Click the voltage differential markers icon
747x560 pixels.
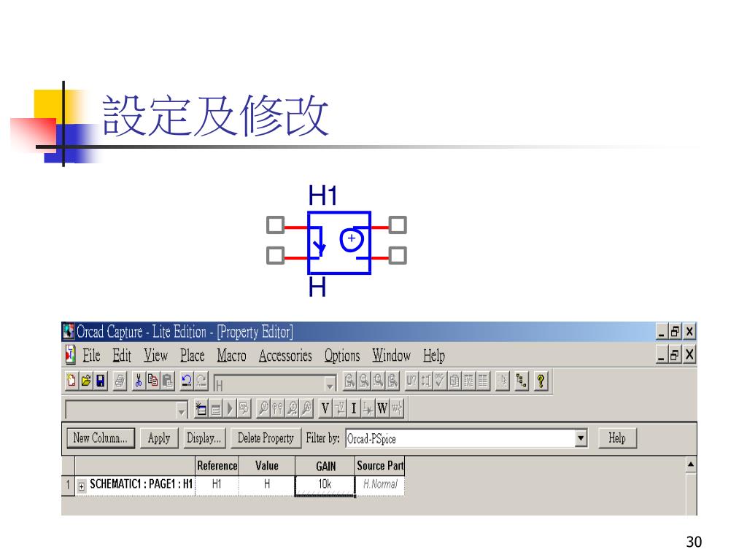pyautogui.click(x=277, y=408)
